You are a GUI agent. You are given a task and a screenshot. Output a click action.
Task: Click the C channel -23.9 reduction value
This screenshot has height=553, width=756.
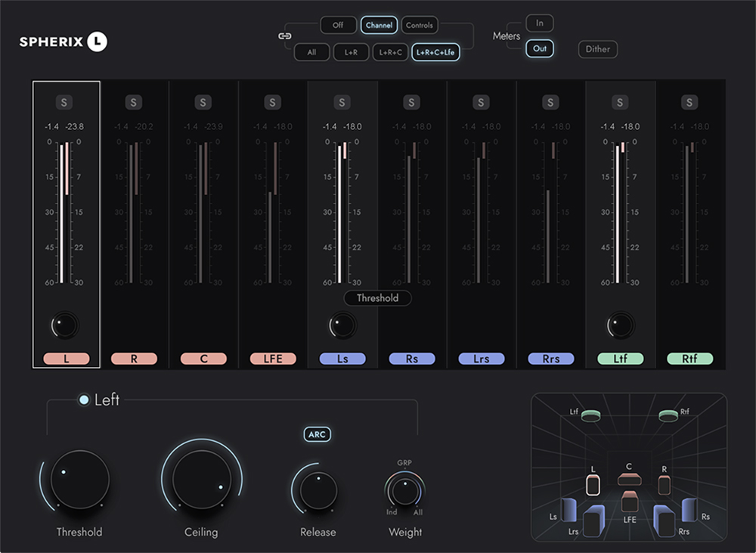coord(214,126)
